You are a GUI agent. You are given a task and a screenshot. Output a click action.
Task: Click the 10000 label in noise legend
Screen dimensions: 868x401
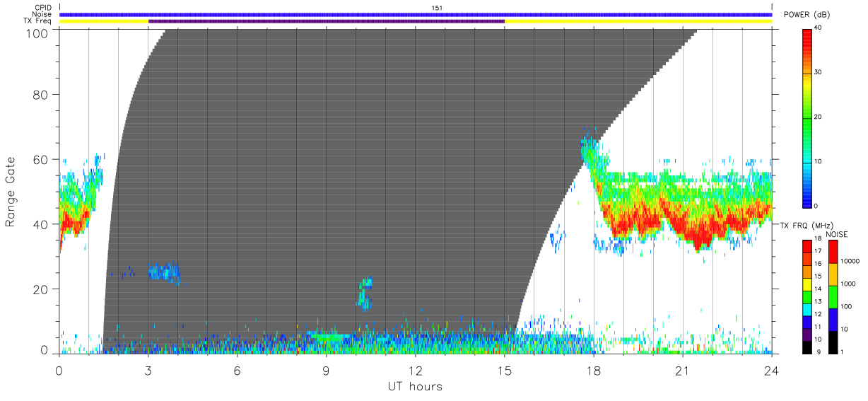tap(849, 261)
